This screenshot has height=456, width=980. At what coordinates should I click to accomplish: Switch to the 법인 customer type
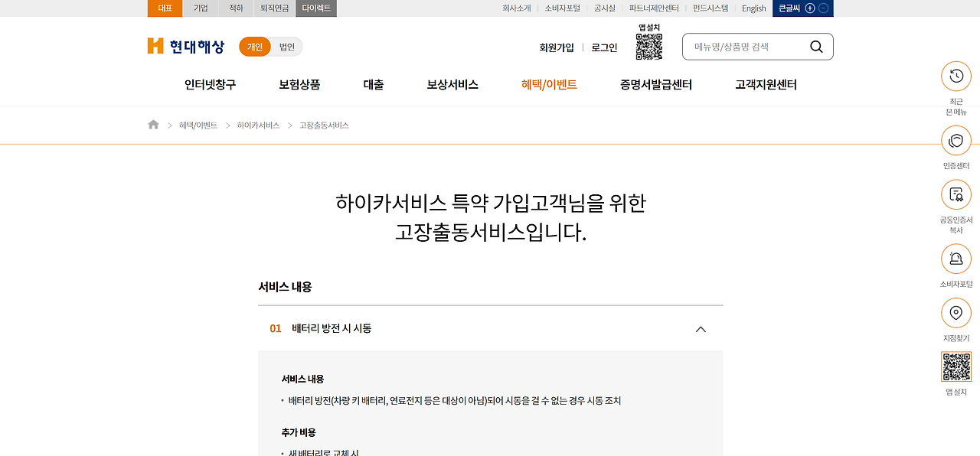[x=287, y=47]
